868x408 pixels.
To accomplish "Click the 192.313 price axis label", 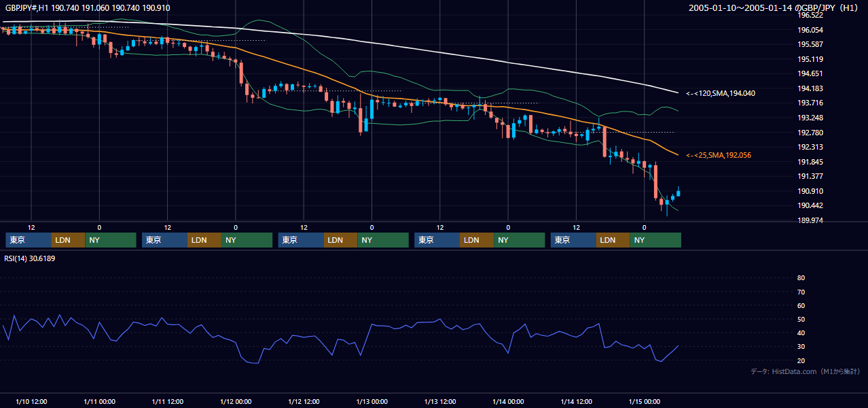I will click(810, 147).
